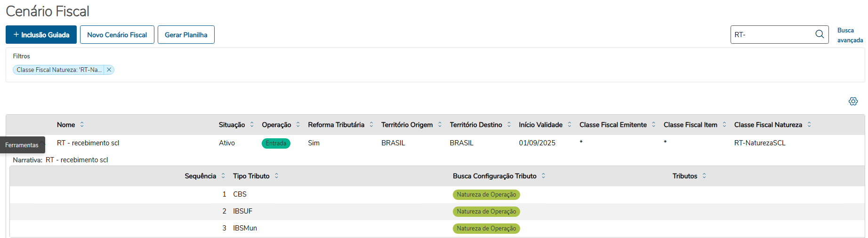
Task: Click the Entrada operation badge
Action: click(x=276, y=143)
